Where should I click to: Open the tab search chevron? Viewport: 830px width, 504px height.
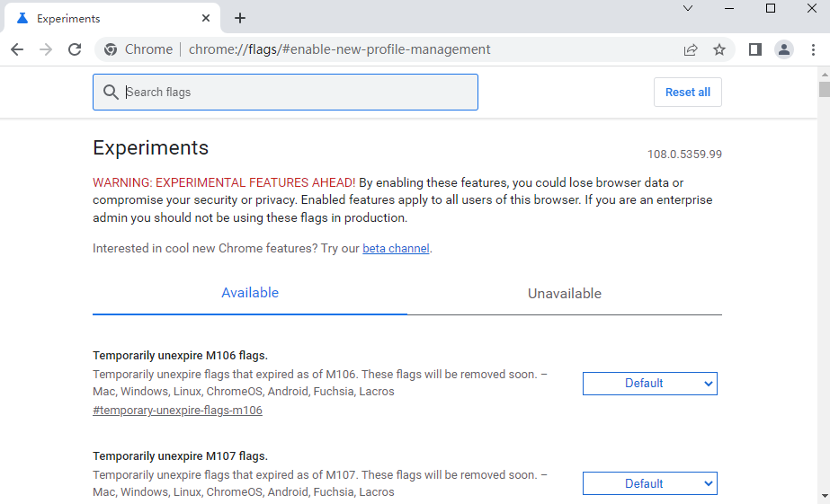(688, 8)
